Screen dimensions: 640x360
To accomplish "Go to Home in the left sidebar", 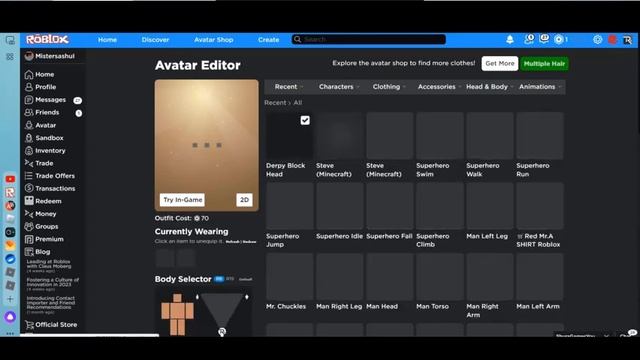I will point(40,74).
